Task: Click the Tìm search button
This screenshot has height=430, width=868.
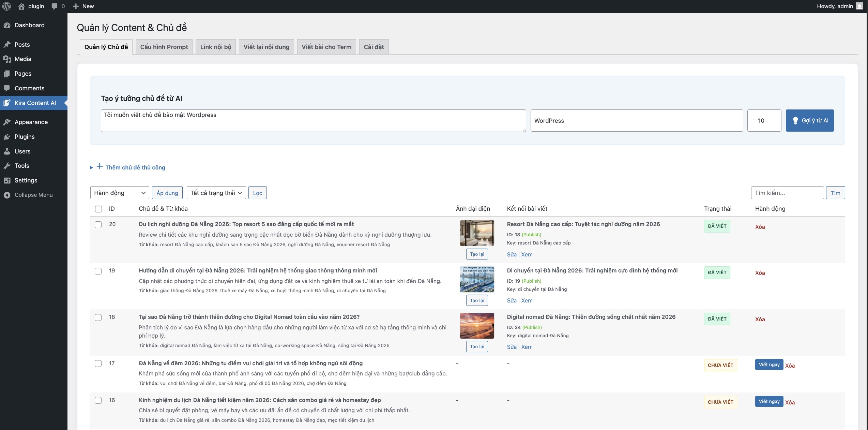Action: [835, 193]
